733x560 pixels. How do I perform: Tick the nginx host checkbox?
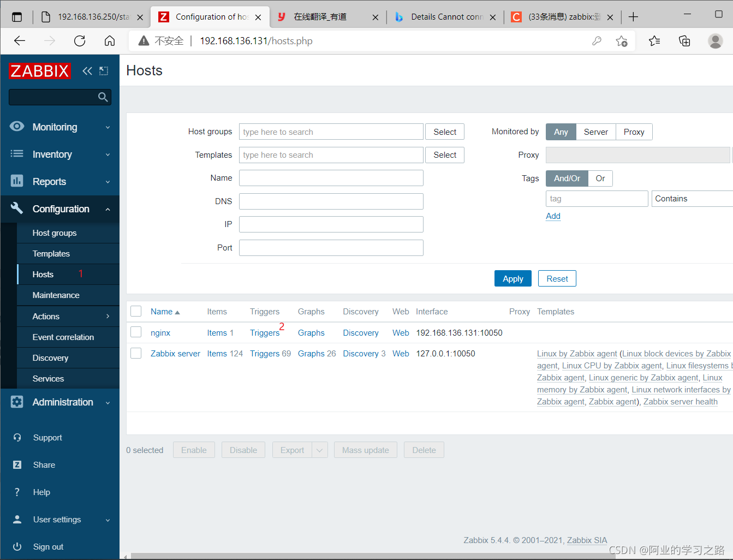[136, 332]
